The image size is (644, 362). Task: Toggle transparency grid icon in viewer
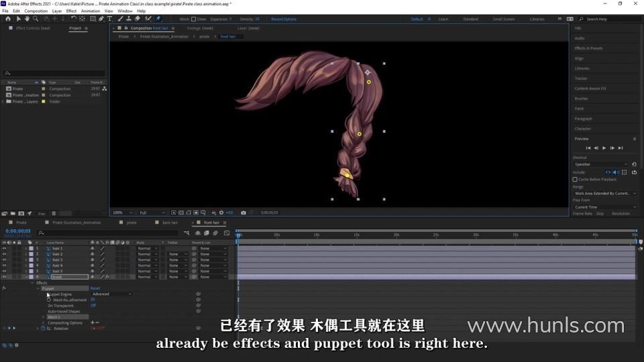[181, 213]
